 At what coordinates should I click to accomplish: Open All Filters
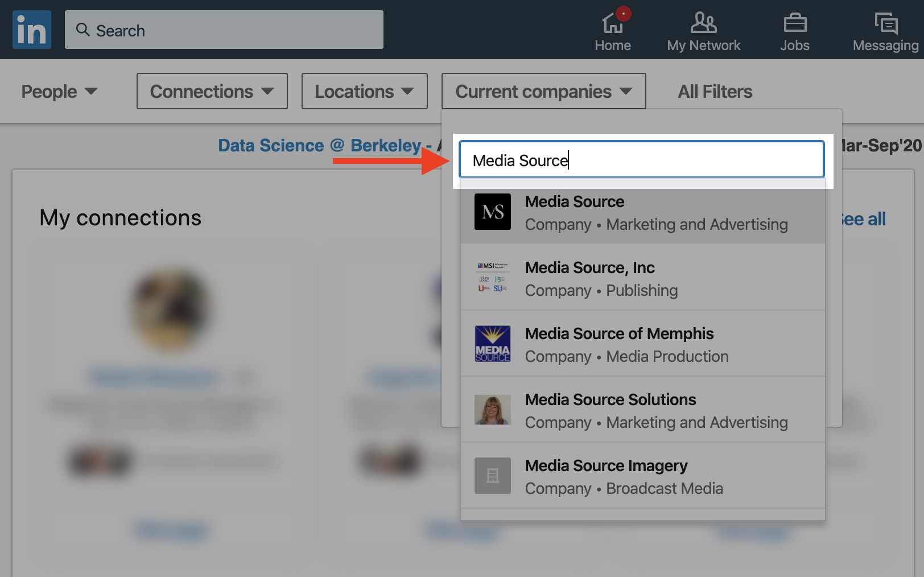715,92
